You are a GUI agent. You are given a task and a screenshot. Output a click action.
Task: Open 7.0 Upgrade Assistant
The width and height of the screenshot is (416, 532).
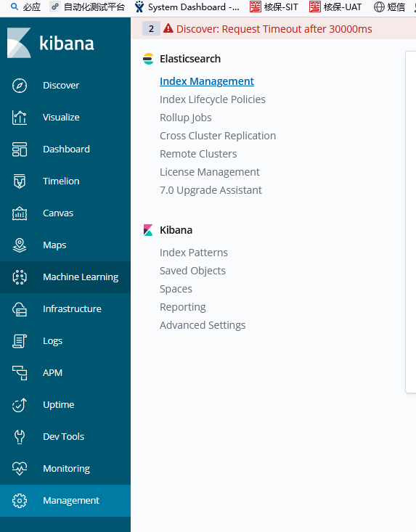coord(211,190)
